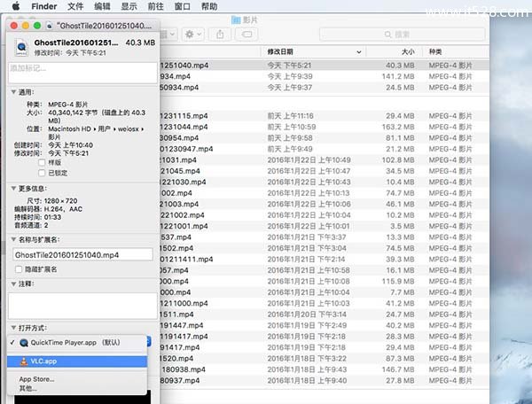532x404 pixels.
Task: Select the 180938.mp4 file row
Action: pos(325,369)
